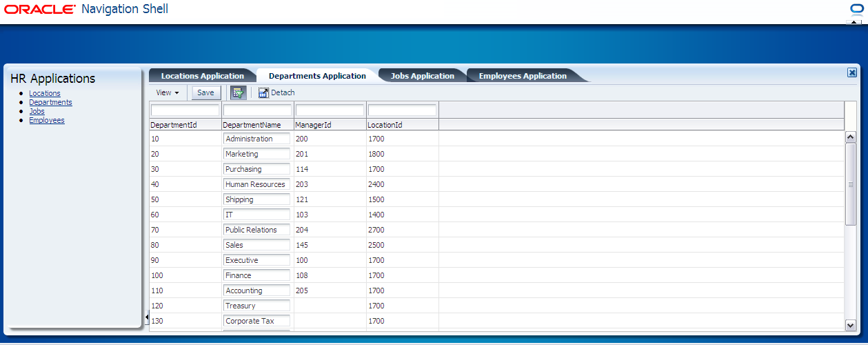Open the Locations link in HR Applications

click(x=45, y=93)
